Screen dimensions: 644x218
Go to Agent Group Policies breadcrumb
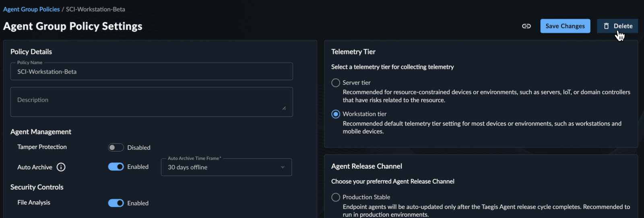[x=31, y=9]
